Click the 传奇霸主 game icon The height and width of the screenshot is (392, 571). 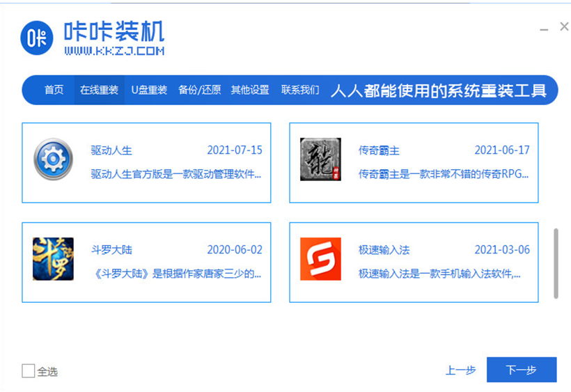(x=320, y=159)
